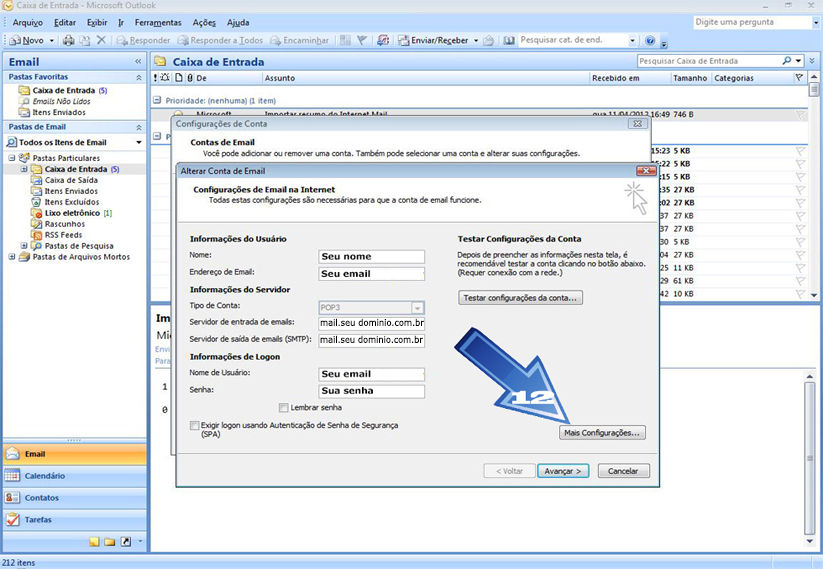This screenshot has height=569, width=823.
Task: Click the Enviar/Receber button
Action: coord(434,40)
